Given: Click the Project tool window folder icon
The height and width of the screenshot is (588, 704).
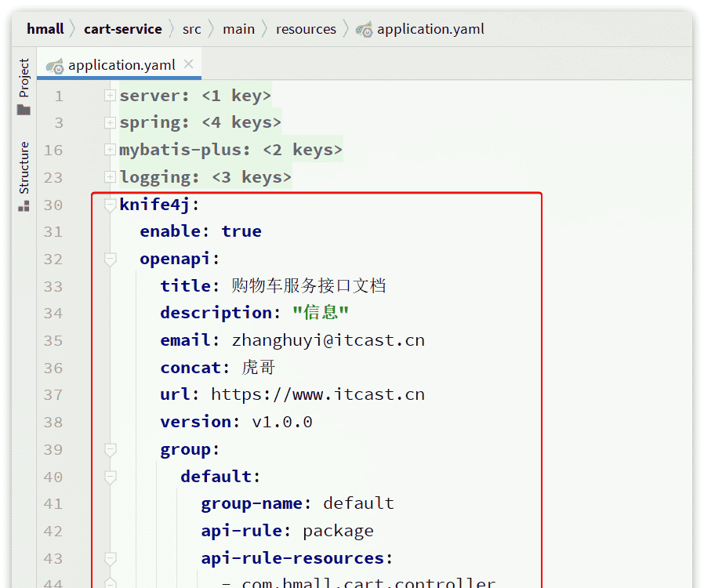Looking at the screenshot, I should click(x=24, y=110).
